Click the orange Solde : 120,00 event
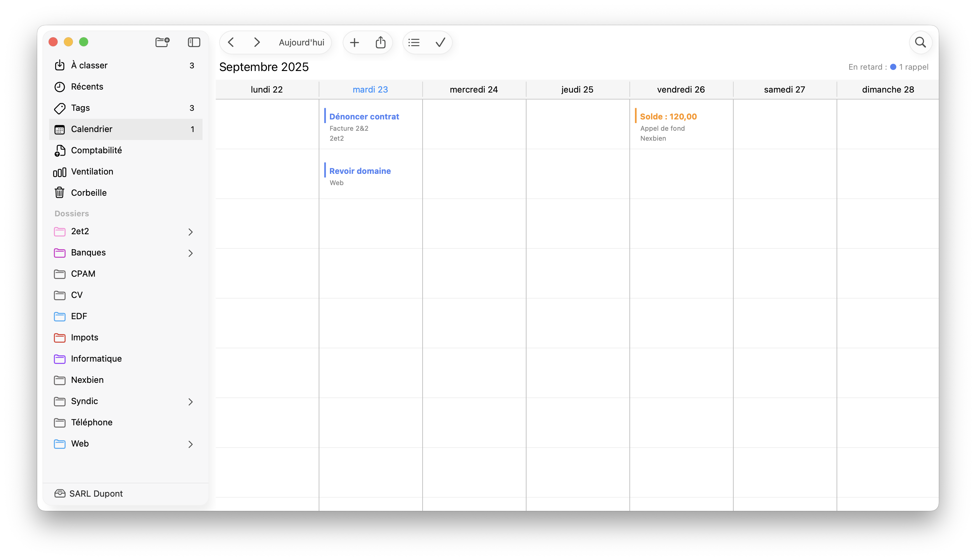Viewport: 976px width, 560px height. coord(668,116)
